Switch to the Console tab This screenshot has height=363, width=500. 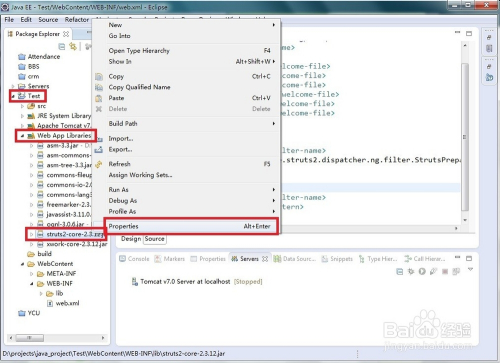coord(134,259)
